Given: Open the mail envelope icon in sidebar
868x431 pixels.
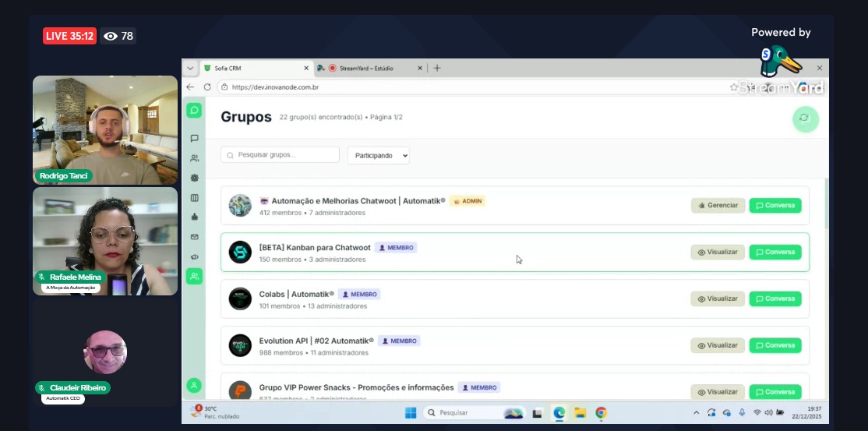Looking at the screenshot, I should [194, 237].
